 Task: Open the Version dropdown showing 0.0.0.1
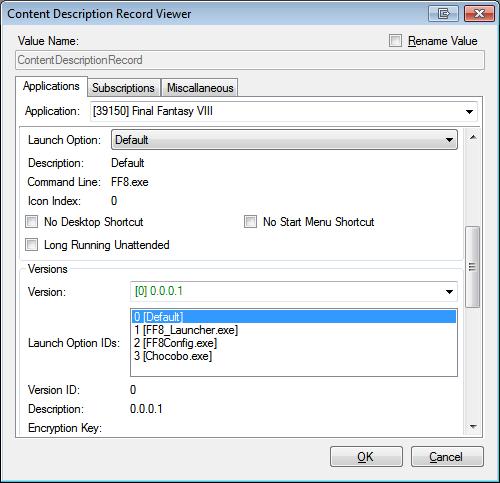[x=294, y=292]
